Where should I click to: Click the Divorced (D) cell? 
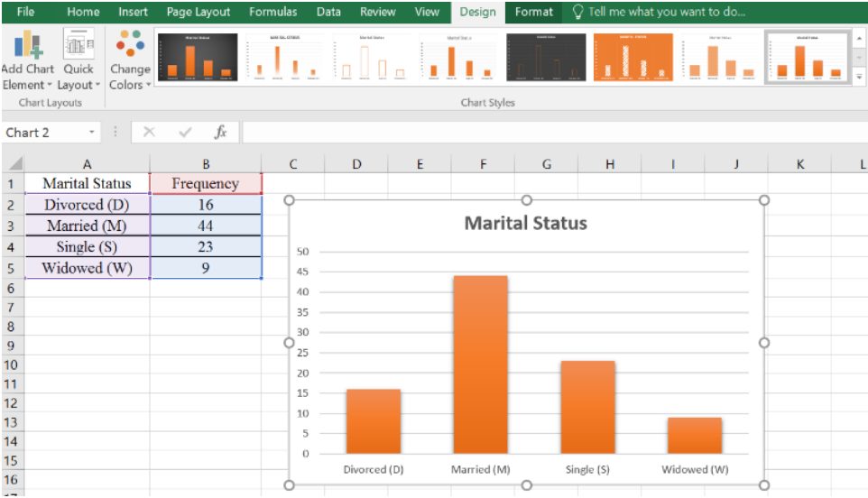click(x=87, y=205)
